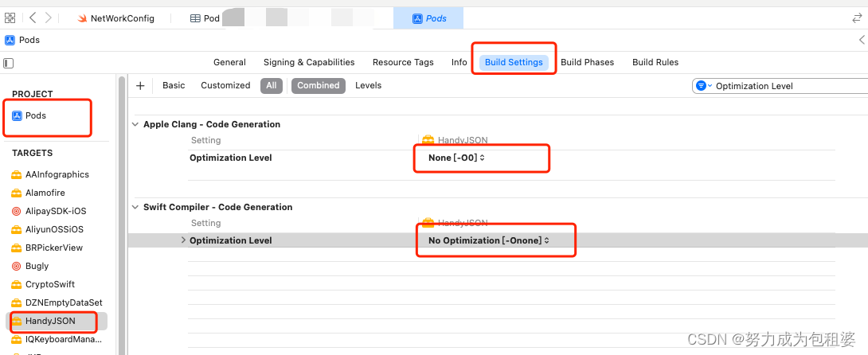
Task: Open the related items grid icon
Action: pos(10,18)
